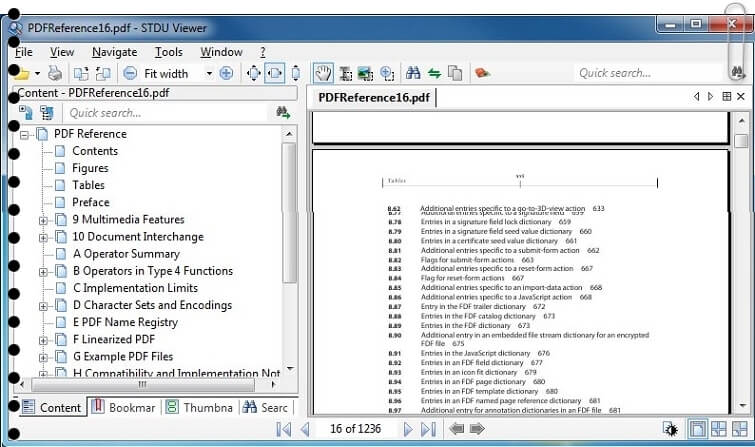Switch to the Search tab
Image resolution: width=755 pixels, height=447 pixels.
pos(266,408)
